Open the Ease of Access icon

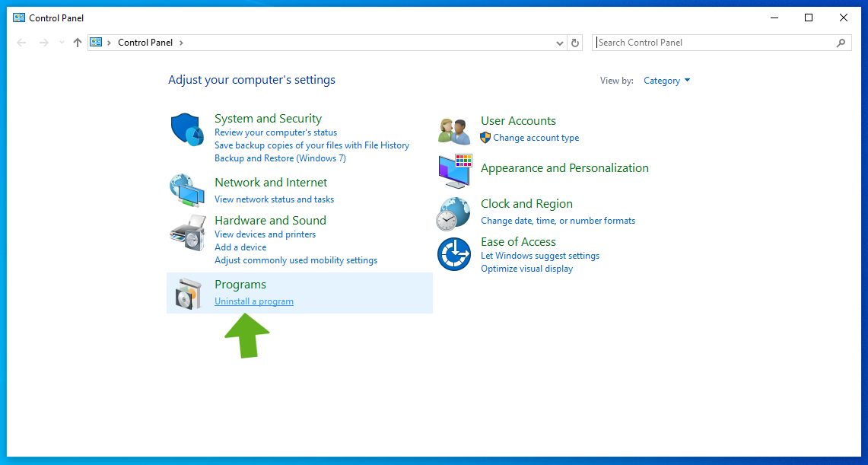[454, 254]
